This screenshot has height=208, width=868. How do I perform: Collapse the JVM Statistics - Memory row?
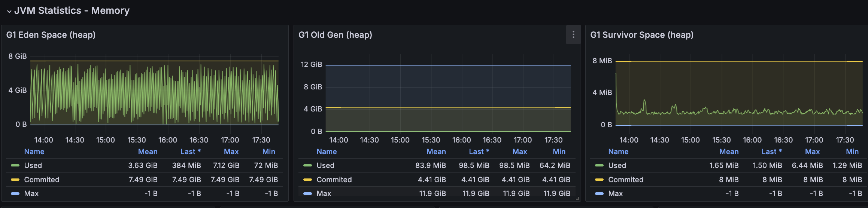click(9, 11)
